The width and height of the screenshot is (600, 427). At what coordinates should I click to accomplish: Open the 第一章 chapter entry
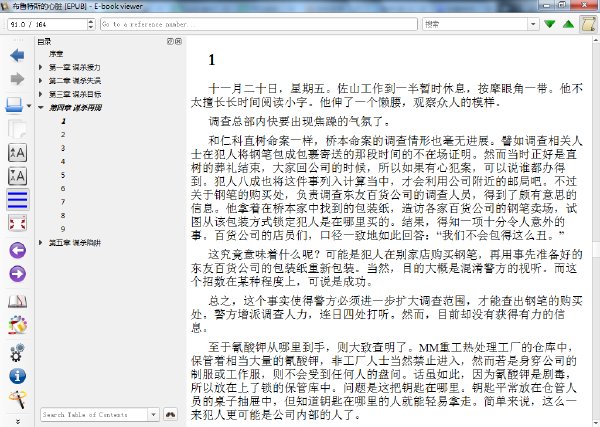pos(75,67)
